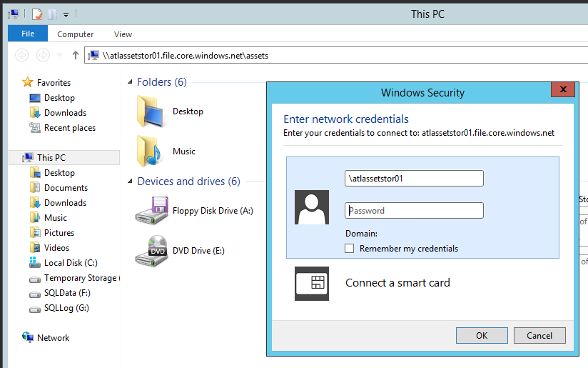Open the quick access toolbar customize dropdown
This screenshot has height=368, width=588.
pyautogui.click(x=66, y=15)
